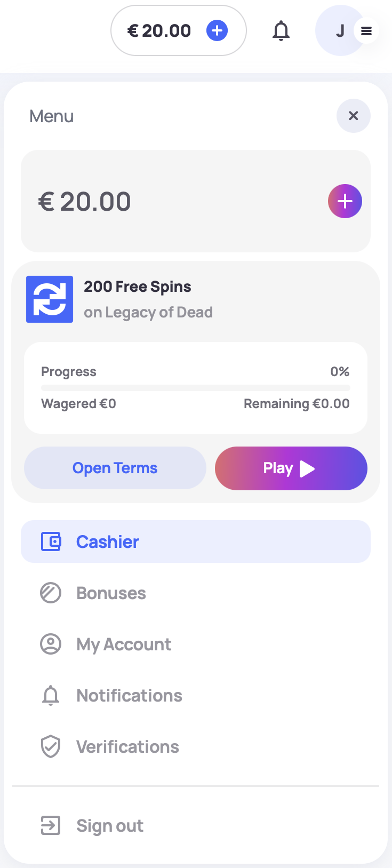This screenshot has width=392, height=868.
Task: Click the Bonuses circle icon
Action: (x=51, y=593)
